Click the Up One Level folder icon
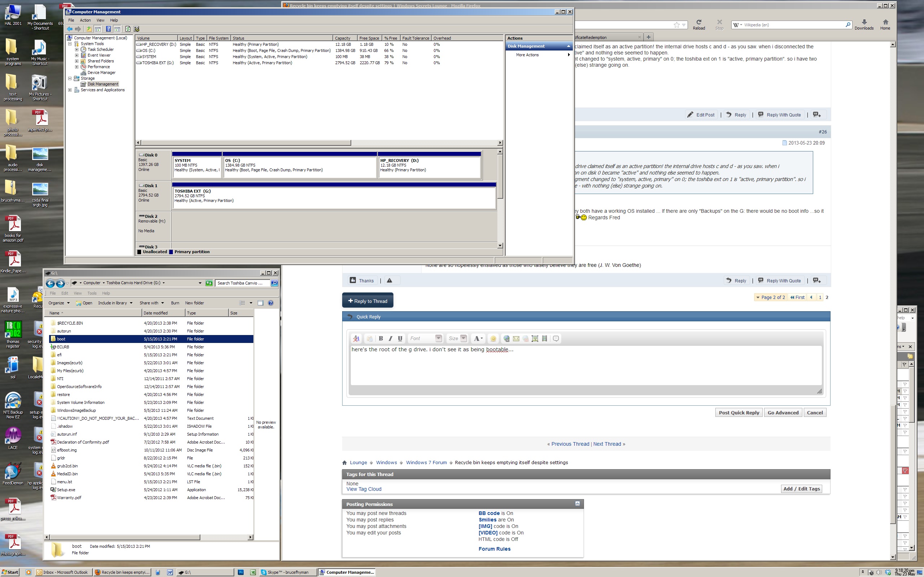The width and height of the screenshot is (924, 577). (x=89, y=29)
